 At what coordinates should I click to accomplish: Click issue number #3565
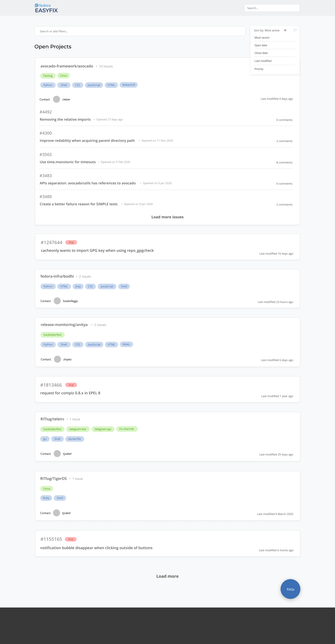pos(46,155)
